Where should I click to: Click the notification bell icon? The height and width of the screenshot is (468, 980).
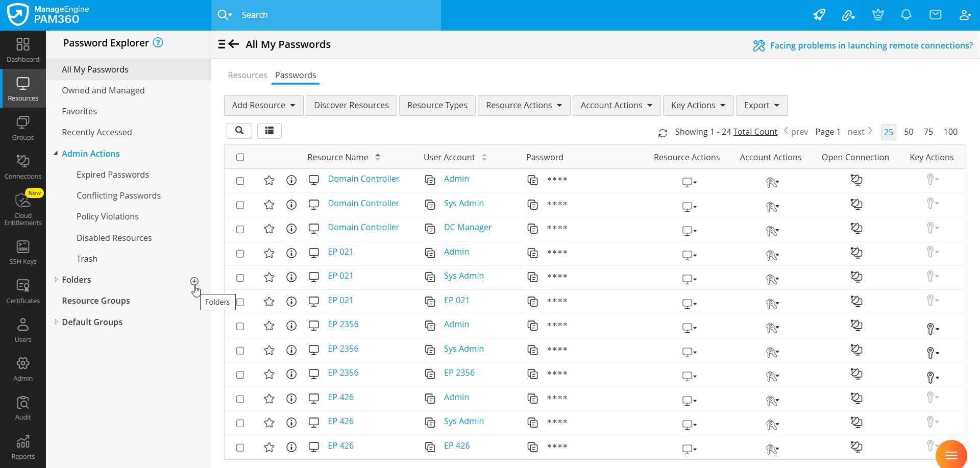click(x=906, y=15)
